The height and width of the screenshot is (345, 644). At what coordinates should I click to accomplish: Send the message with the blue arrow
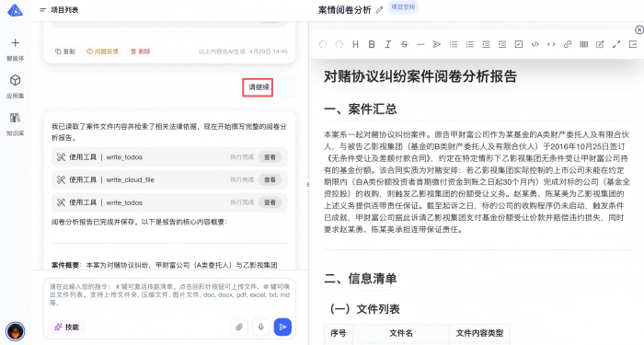[282, 327]
